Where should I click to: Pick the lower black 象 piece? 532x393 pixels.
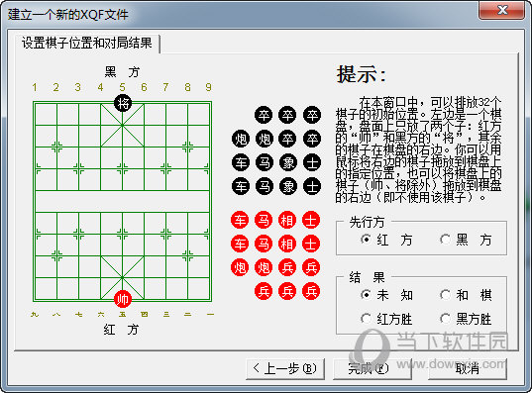click(x=288, y=186)
